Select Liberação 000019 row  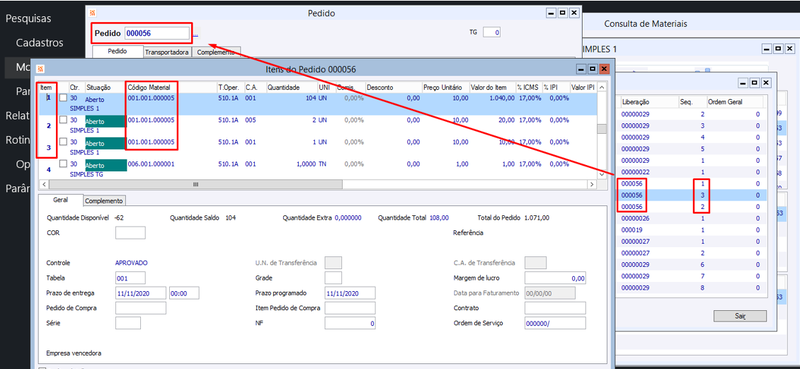point(692,230)
